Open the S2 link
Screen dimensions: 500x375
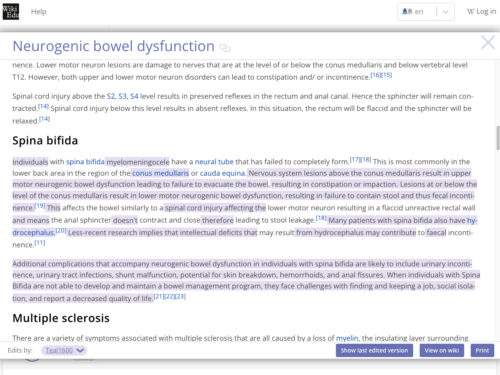click(111, 96)
